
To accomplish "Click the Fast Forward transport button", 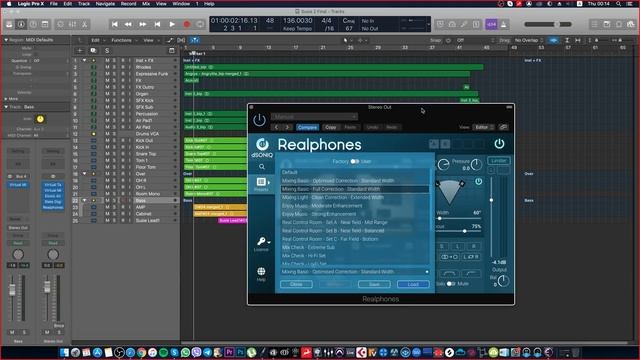I will (142, 24).
